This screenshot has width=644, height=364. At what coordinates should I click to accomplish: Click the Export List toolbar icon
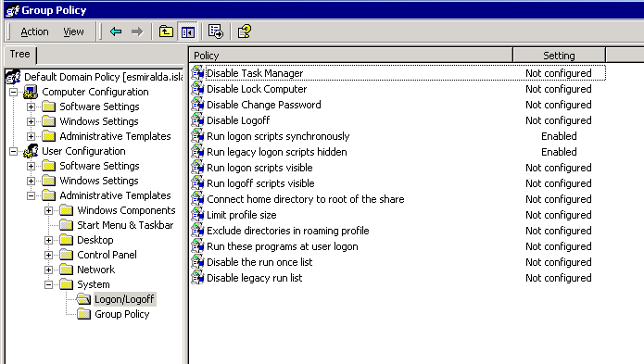click(x=215, y=31)
